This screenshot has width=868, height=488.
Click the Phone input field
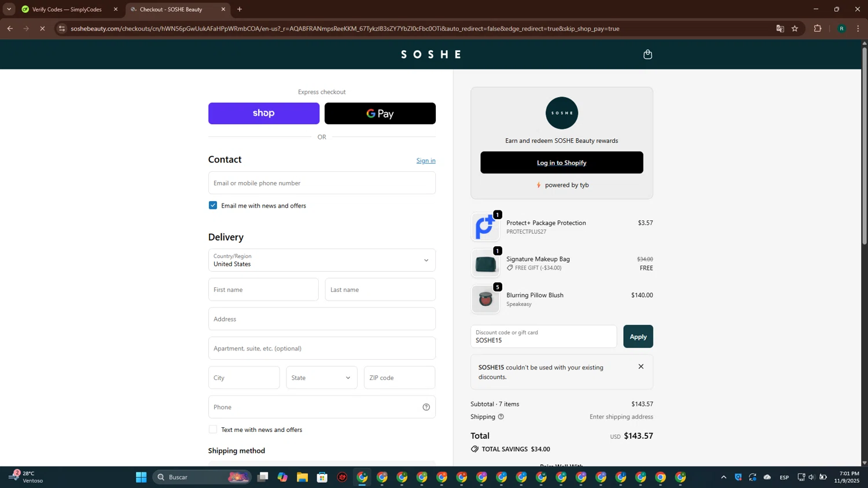tap(322, 407)
